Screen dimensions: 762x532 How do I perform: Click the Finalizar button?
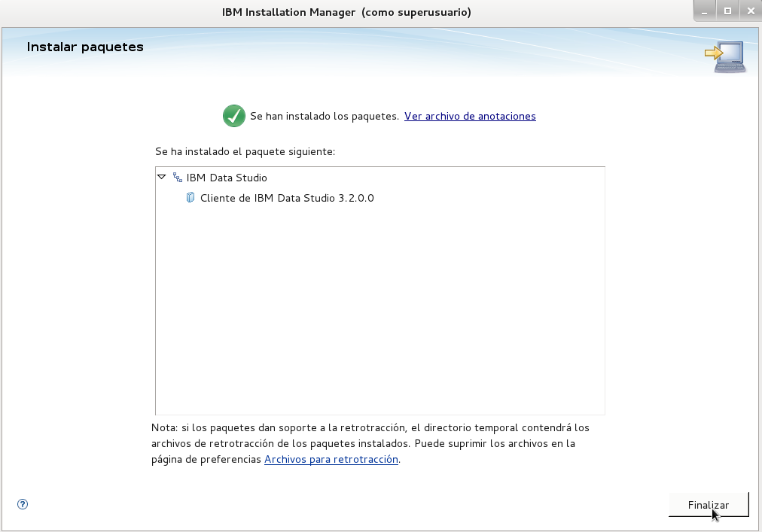coord(709,505)
